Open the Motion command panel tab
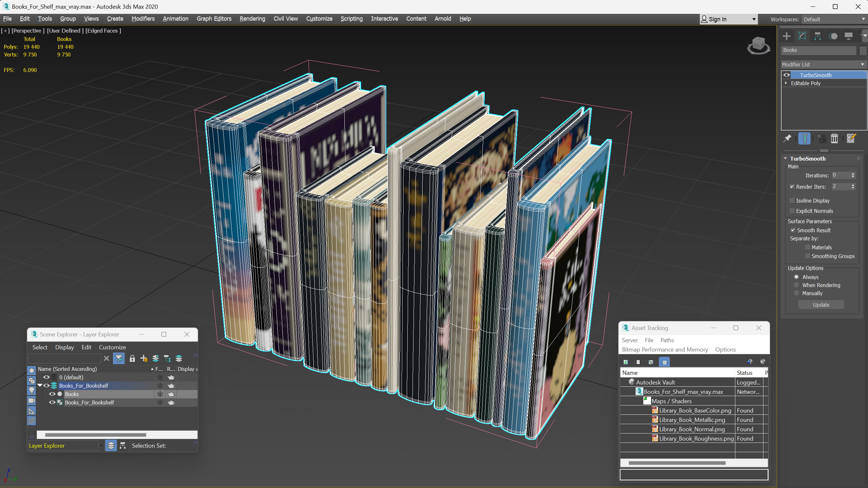Screen dimensions: 868x488 point(833,36)
